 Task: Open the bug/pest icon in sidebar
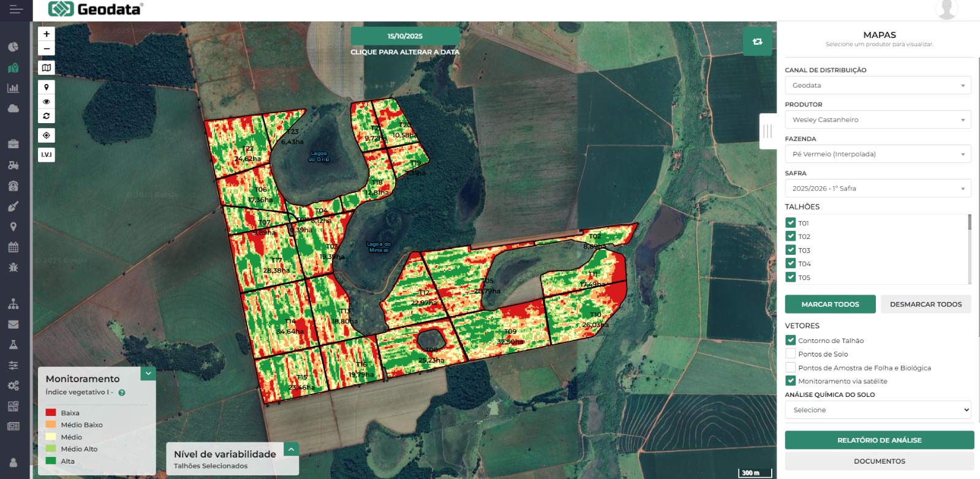(x=13, y=268)
